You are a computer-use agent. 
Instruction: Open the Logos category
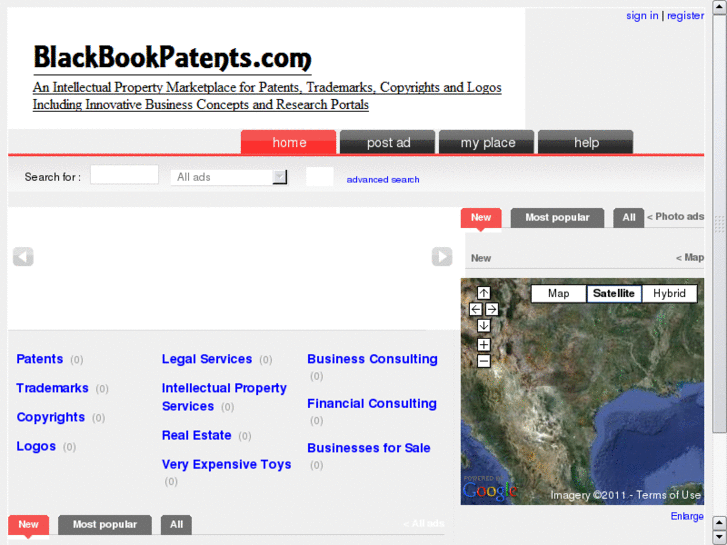click(x=36, y=446)
